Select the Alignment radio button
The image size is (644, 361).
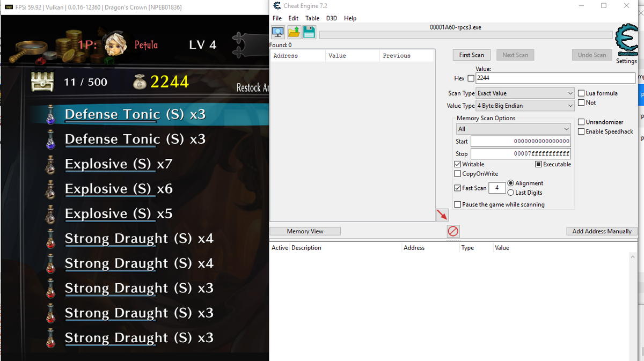511,183
